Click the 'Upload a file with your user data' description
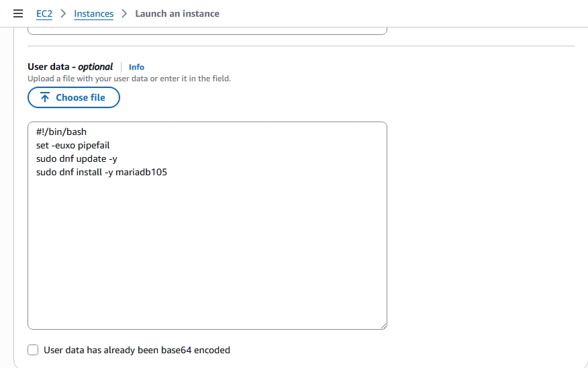Screen dimensions: 588x368 pyautogui.click(x=129, y=79)
